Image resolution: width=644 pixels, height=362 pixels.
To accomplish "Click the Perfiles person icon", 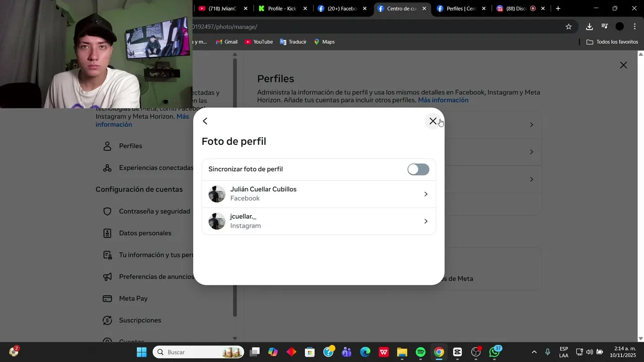I will [107, 146].
